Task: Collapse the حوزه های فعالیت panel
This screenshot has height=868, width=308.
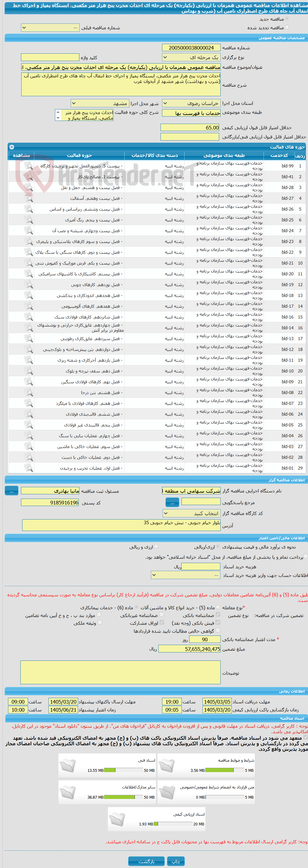Action: click(x=11, y=147)
